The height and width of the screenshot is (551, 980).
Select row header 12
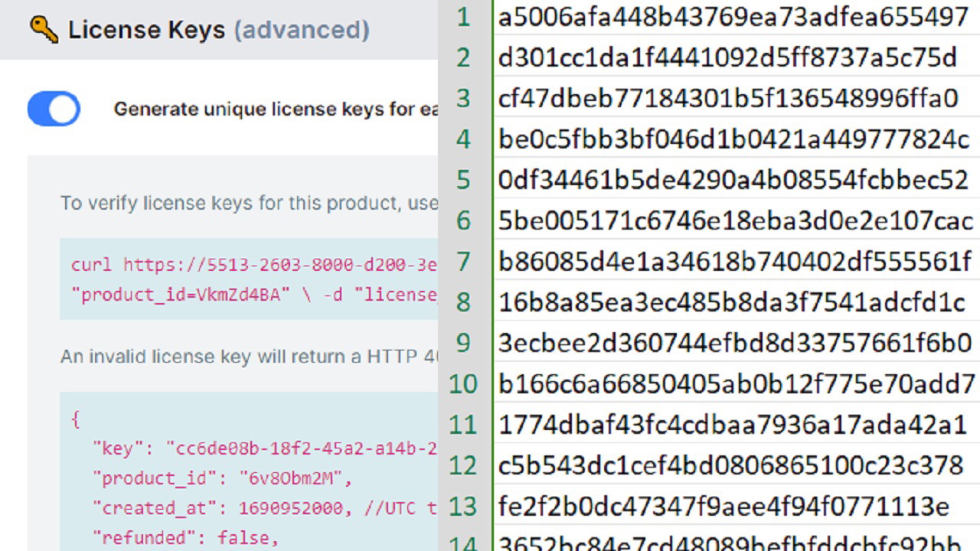463,465
